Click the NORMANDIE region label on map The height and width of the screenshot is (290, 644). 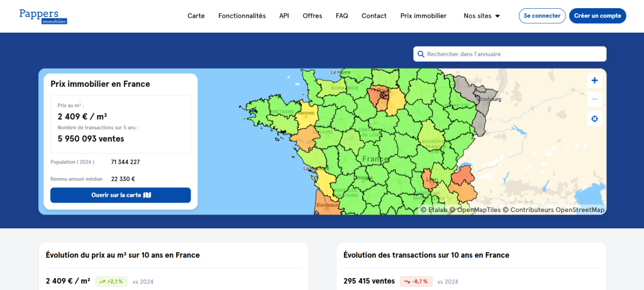345,88
